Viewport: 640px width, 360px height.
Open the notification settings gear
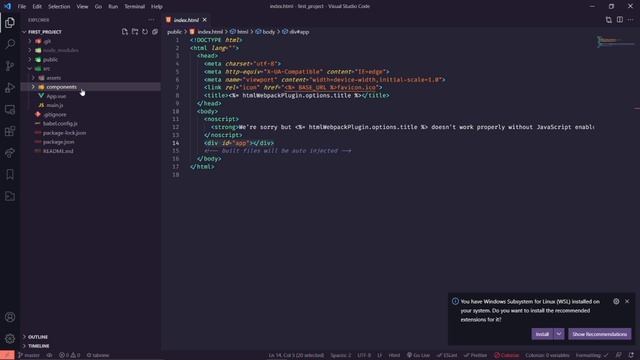pos(616,301)
